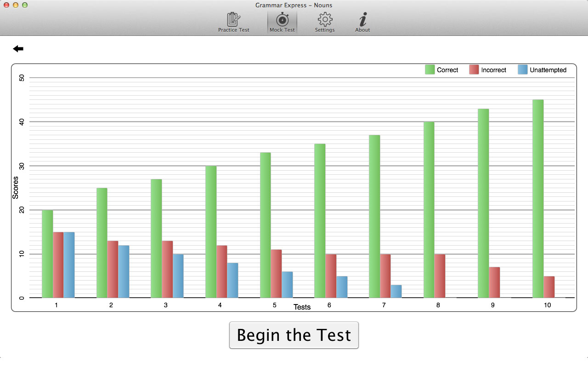The image size is (588, 368).
Task: Click the red Incorrect bar for test 1
Action: (x=58, y=265)
